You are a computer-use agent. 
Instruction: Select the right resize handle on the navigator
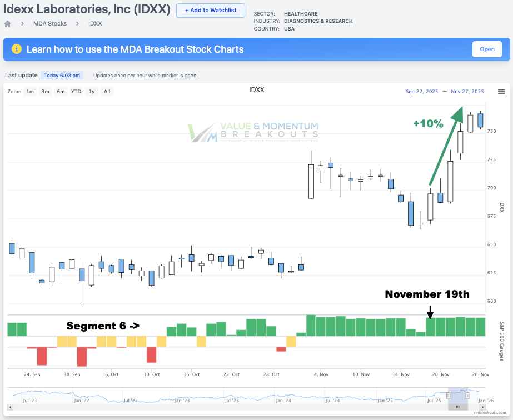click(x=467, y=396)
